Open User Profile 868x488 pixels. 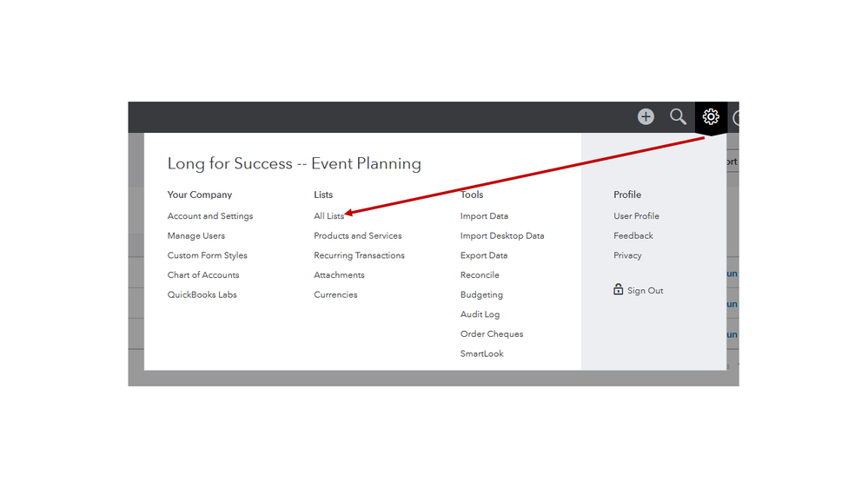coord(636,216)
